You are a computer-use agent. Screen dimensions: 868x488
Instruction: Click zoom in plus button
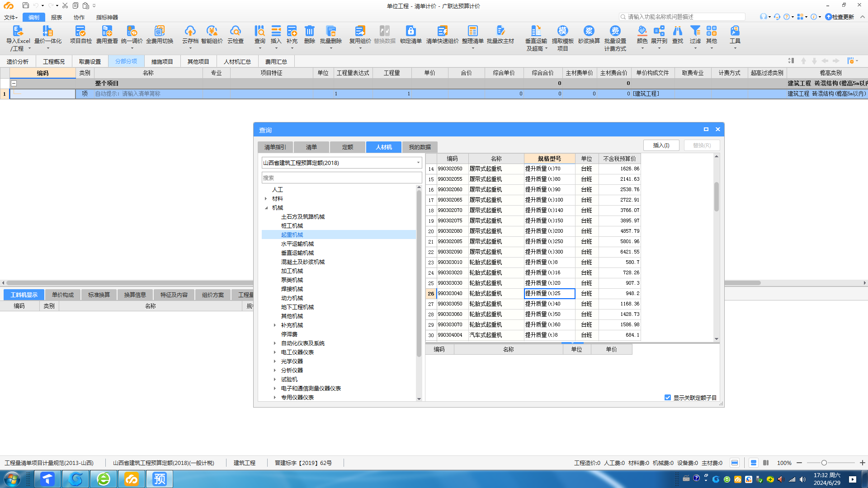point(862,463)
